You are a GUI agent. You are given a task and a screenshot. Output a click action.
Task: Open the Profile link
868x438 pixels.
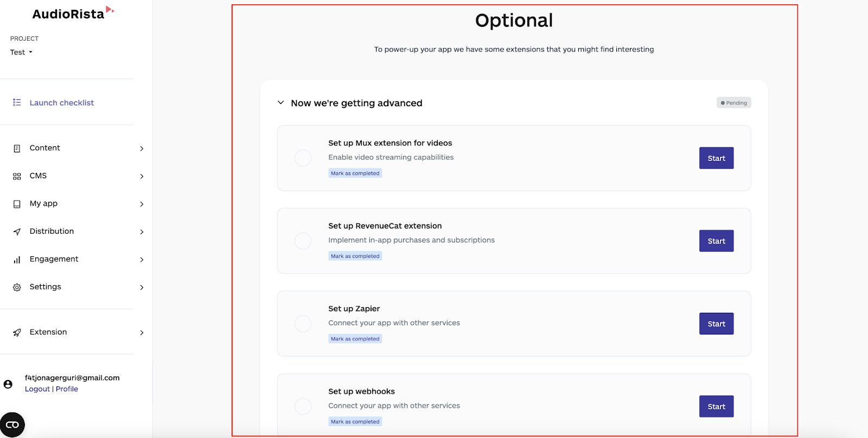click(67, 389)
